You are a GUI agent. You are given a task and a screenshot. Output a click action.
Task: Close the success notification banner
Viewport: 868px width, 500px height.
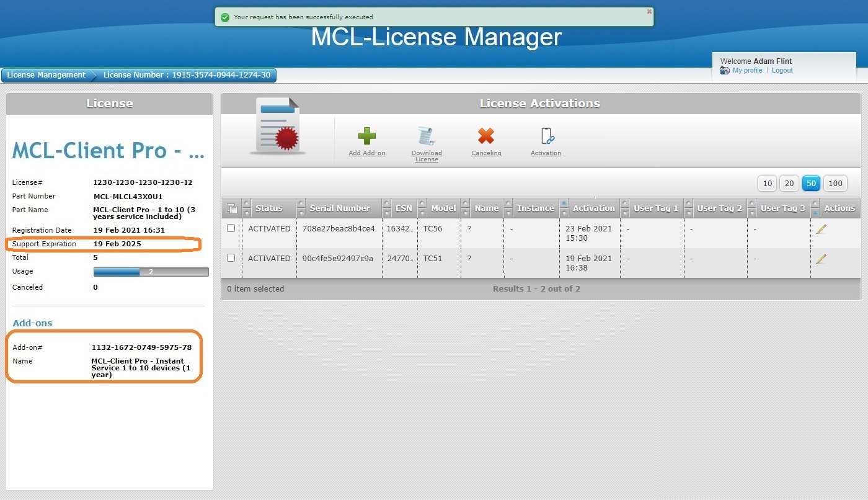(x=649, y=11)
